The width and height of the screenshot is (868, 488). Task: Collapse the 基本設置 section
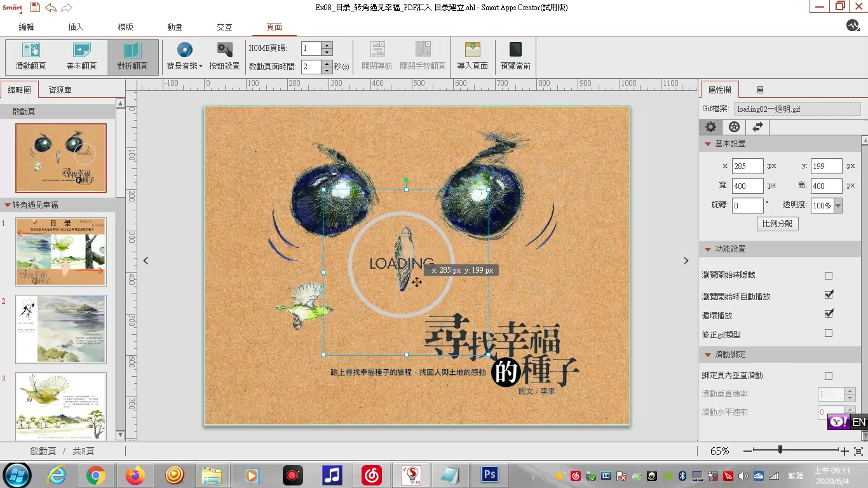pos(707,144)
